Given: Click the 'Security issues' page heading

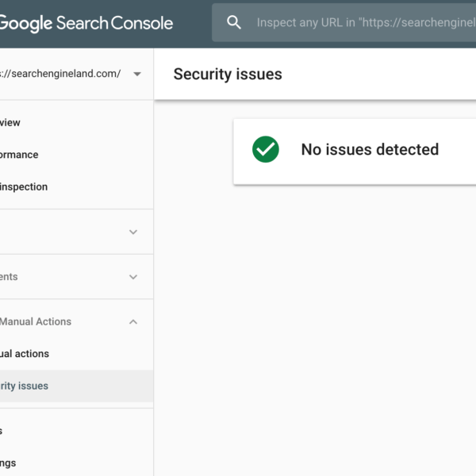Looking at the screenshot, I should click(228, 75).
